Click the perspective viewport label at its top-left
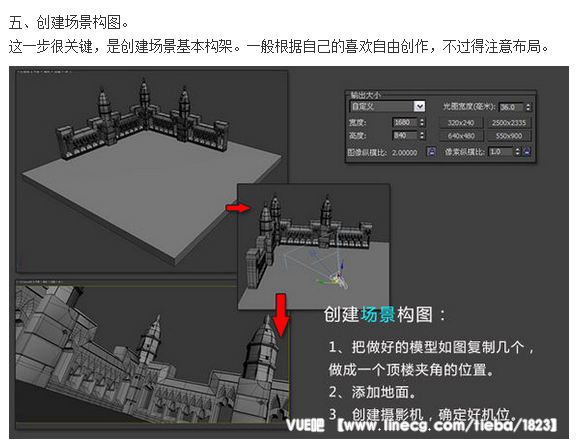This screenshot has width=585, height=442. [44, 72]
